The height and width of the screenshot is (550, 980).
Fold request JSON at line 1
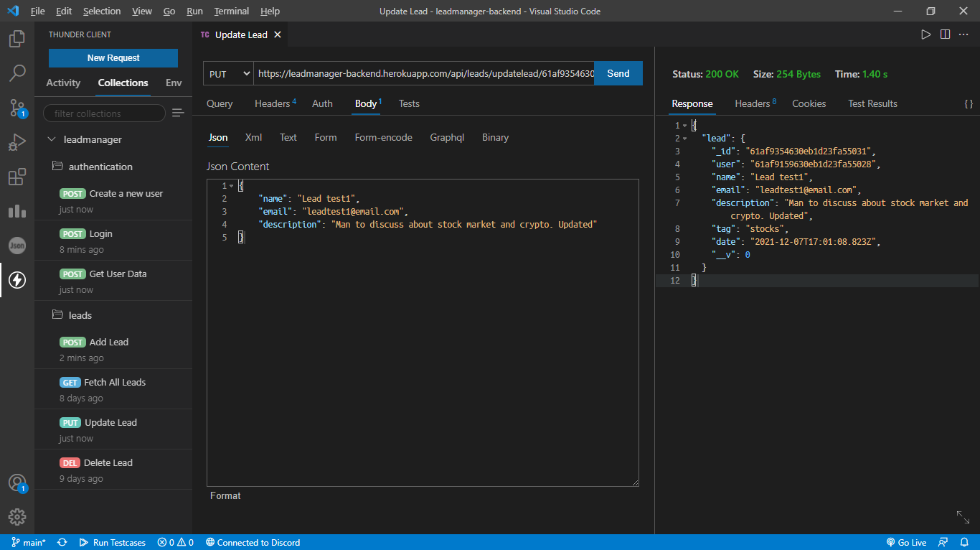coord(232,186)
